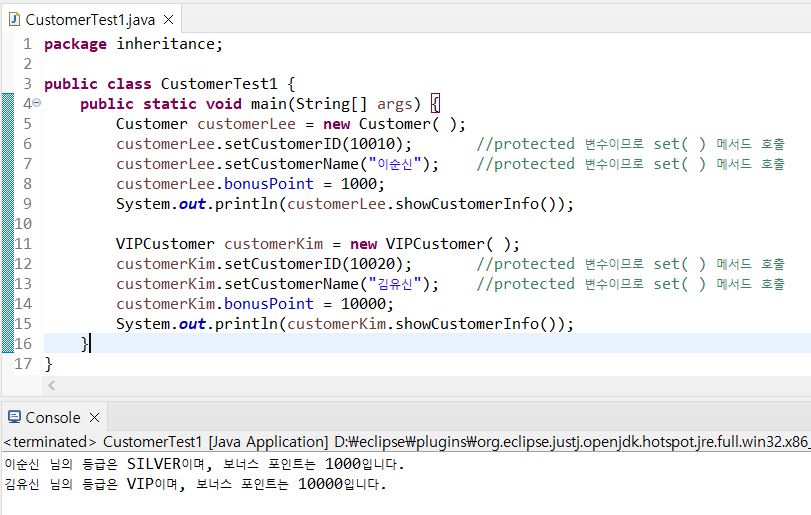Click 'out' in System.out on line 9
811x515 pixels.
192,204
